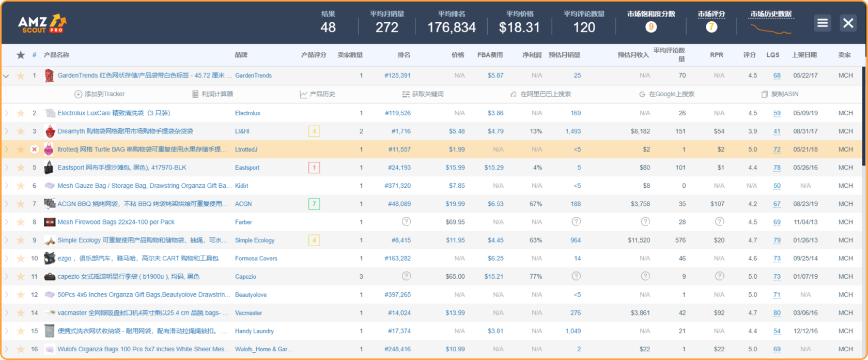Screen dimensions: 868x360
Task: Click 在阿里巴巴上搜索 action
Action: 540,94
